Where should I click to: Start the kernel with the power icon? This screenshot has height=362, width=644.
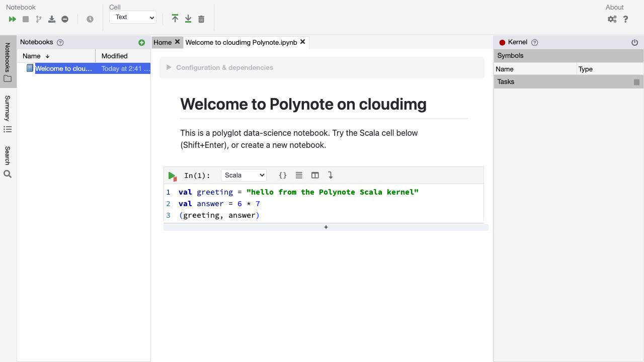pos(634,43)
